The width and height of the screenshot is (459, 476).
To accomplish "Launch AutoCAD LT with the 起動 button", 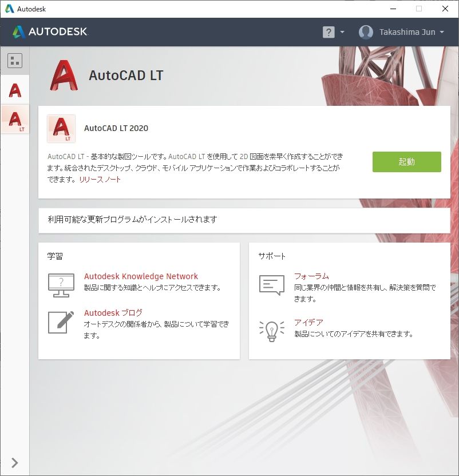I will tap(407, 162).
